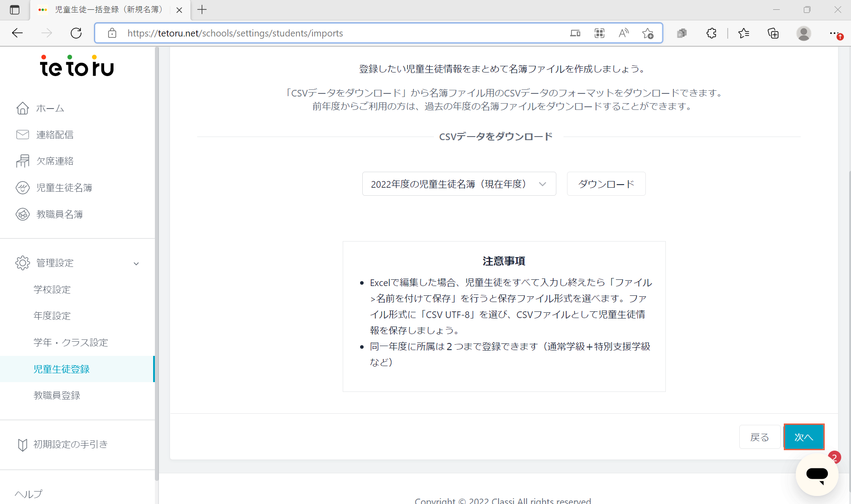This screenshot has width=851, height=504.
Task: Click the 連絡配信 envelope icon
Action: click(x=23, y=134)
